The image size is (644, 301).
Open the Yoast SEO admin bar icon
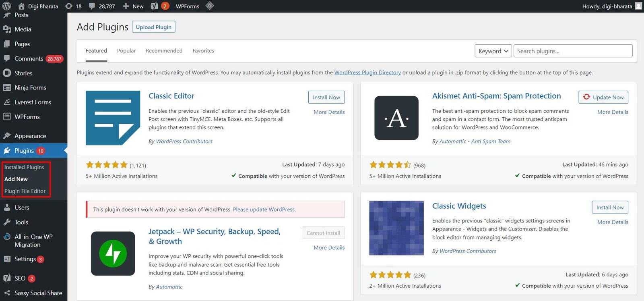point(154,6)
